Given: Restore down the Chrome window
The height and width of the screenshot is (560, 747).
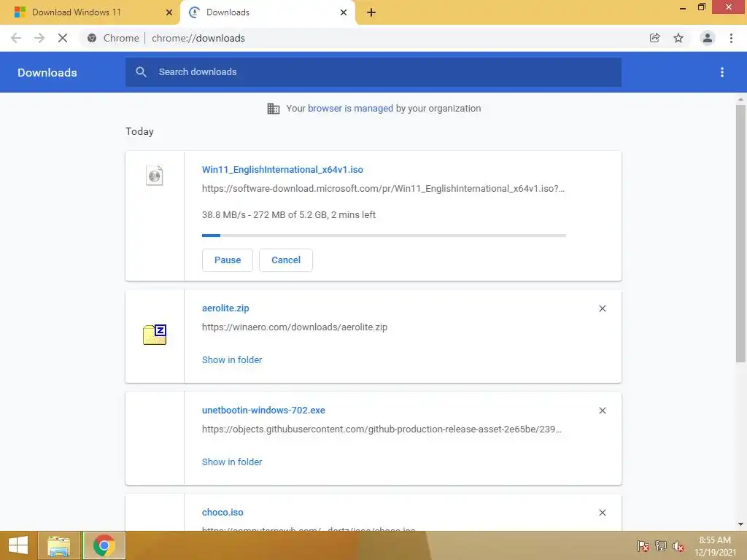Looking at the screenshot, I should 701,7.
